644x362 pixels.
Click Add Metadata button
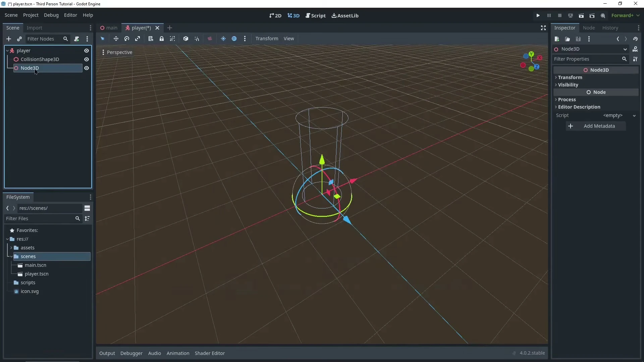click(596, 126)
